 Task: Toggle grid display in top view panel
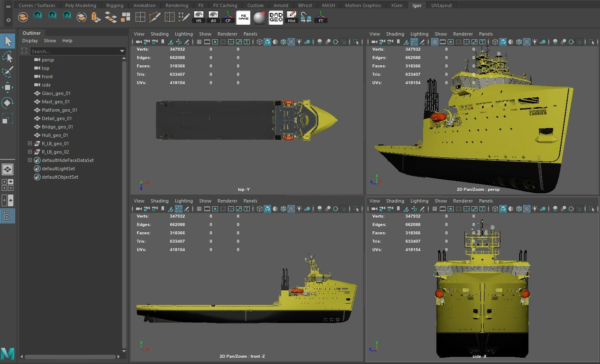click(x=199, y=42)
